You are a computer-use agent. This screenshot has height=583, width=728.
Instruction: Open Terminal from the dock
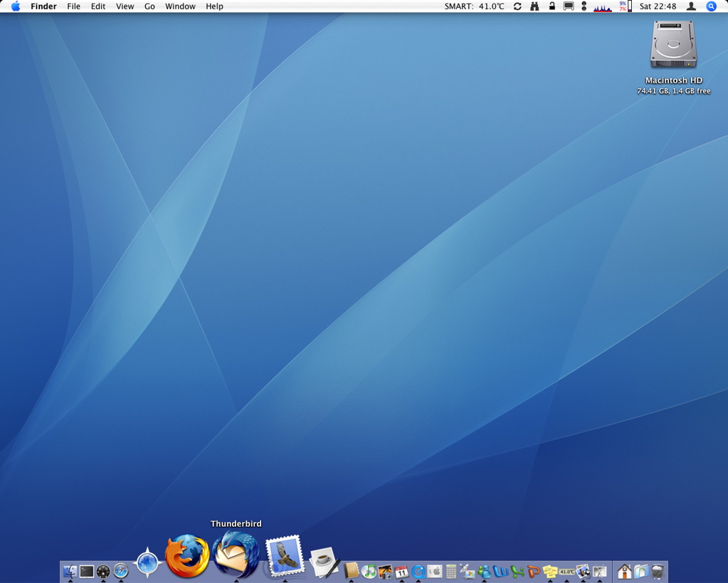click(x=87, y=571)
